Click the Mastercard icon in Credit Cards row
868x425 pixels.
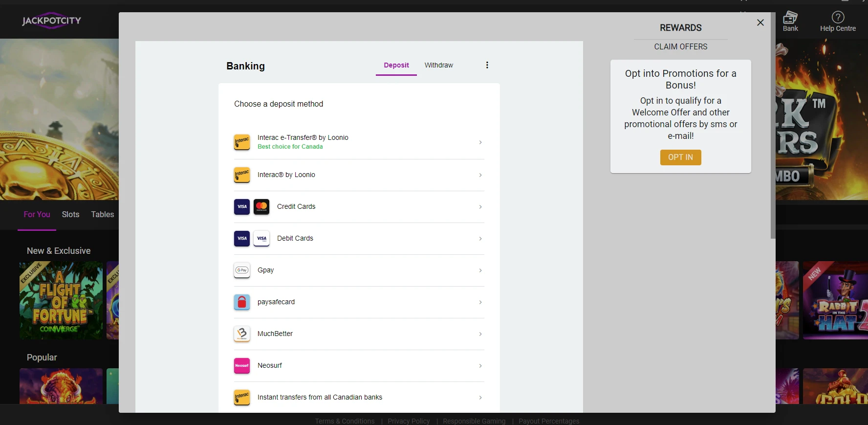pos(261,207)
